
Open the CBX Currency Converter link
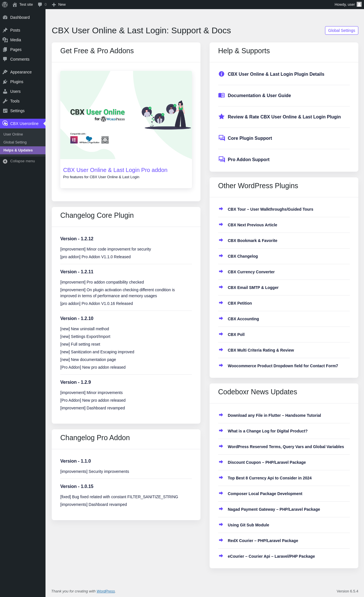pos(251,272)
